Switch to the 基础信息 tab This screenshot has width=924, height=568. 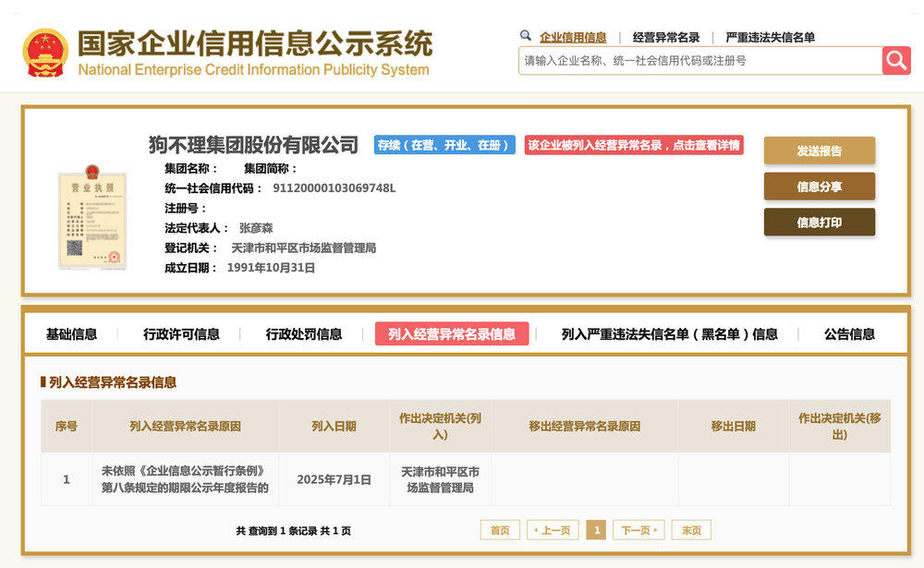[x=71, y=333]
